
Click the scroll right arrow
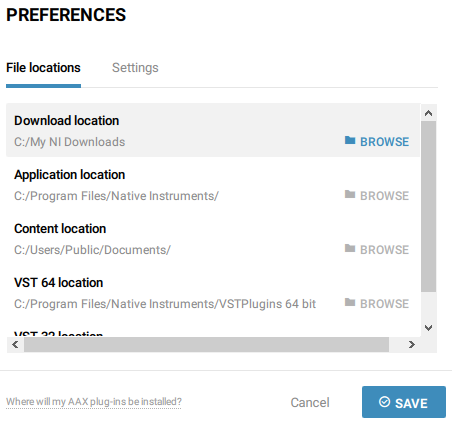coord(412,344)
